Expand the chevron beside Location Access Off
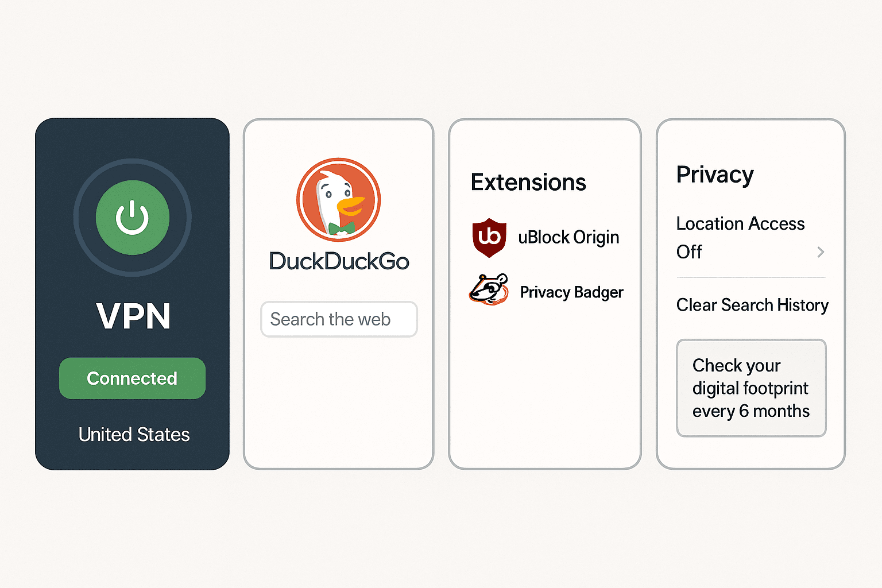The image size is (882, 588). pyautogui.click(x=821, y=252)
